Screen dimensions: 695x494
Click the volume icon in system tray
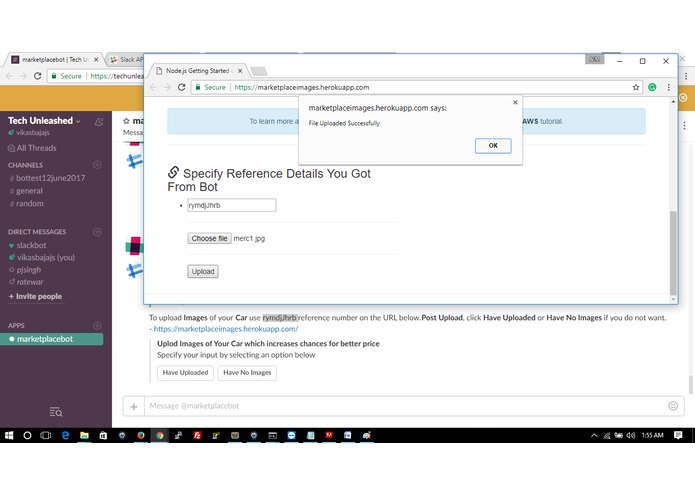pos(631,436)
